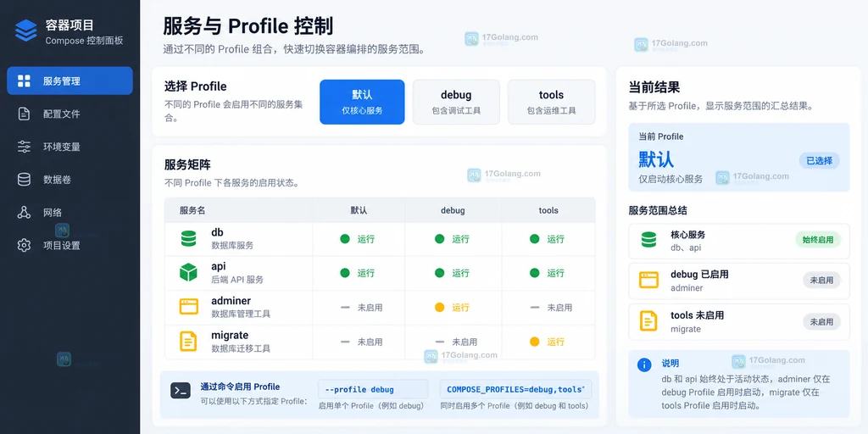
Task: Click the tools column header in matrix
Action: coord(548,210)
